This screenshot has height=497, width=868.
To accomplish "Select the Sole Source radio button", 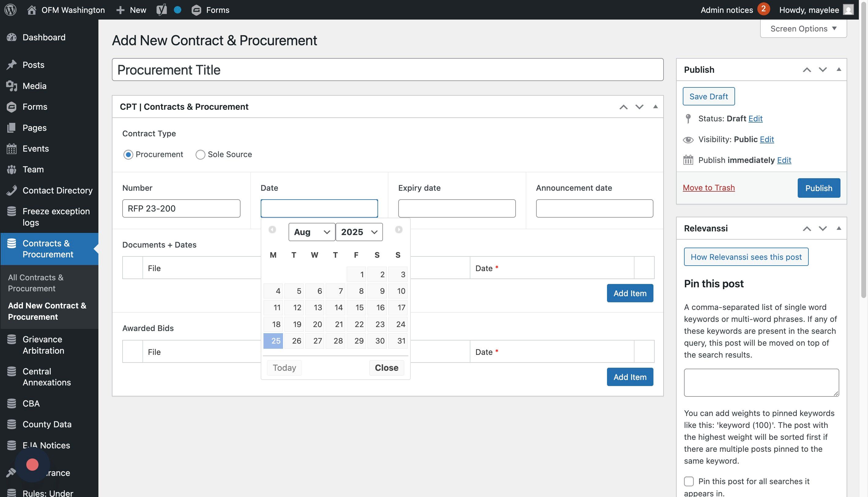I will (x=200, y=155).
